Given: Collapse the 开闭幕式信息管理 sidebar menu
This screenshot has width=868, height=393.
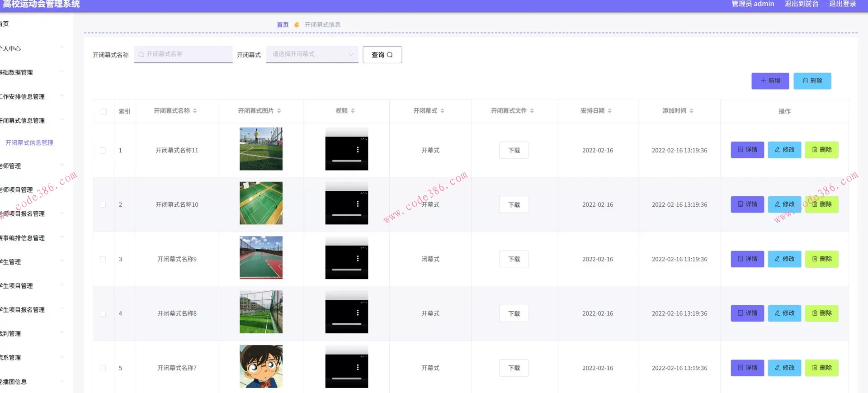Looking at the screenshot, I should tap(32, 120).
